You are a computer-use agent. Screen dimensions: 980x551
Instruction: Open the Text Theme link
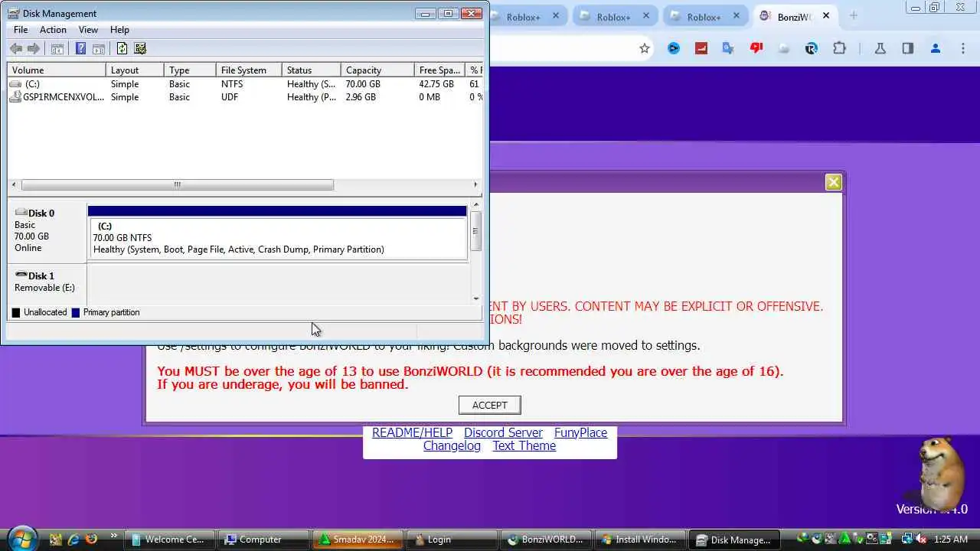tap(524, 446)
